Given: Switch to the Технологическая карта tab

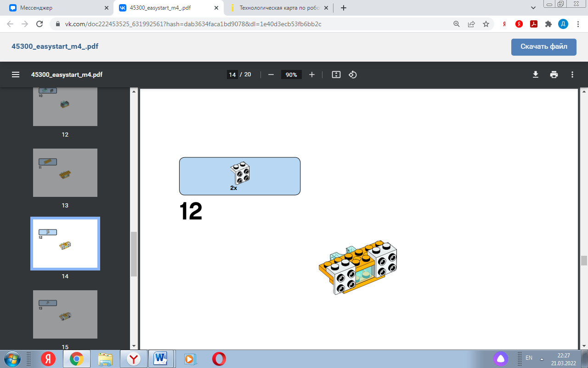Looking at the screenshot, I should click(279, 8).
